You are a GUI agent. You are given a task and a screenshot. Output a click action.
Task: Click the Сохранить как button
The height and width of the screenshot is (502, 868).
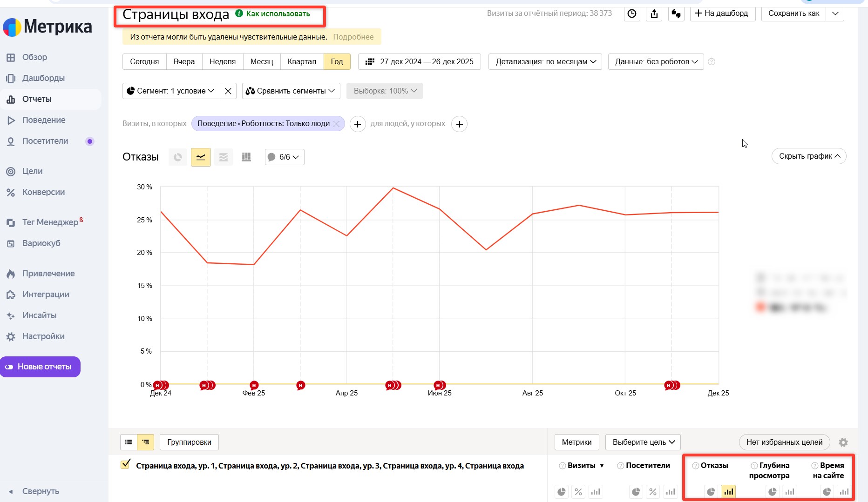point(793,13)
